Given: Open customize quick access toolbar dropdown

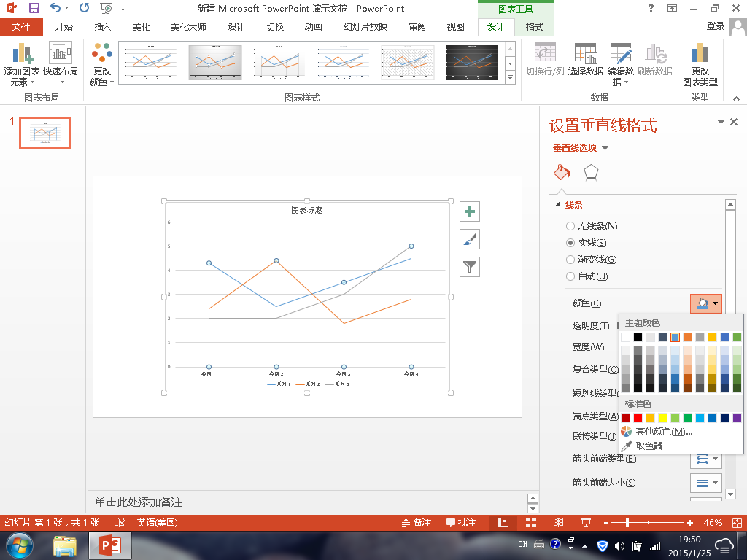Looking at the screenshot, I should pos(123,9).
